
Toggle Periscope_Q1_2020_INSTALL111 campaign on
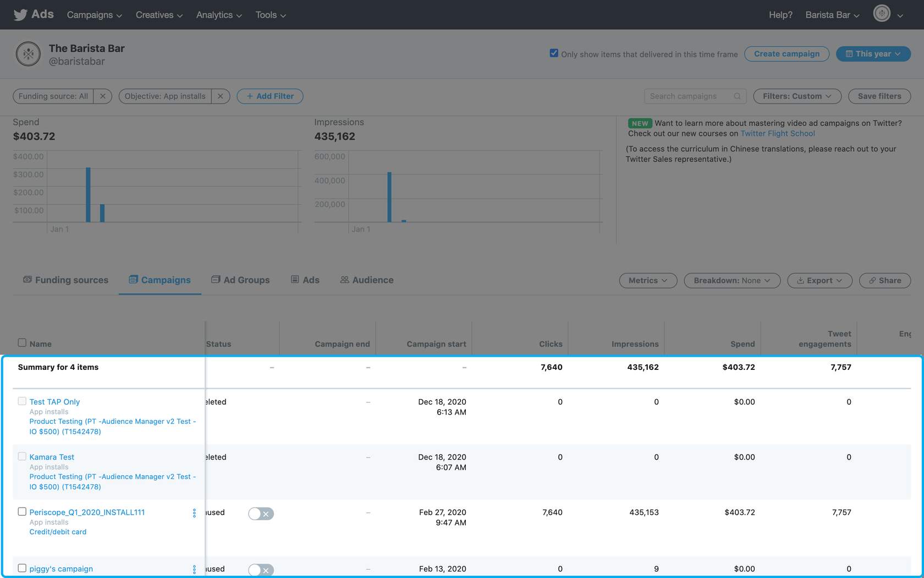pyautogui.click(x=261, y=514)
